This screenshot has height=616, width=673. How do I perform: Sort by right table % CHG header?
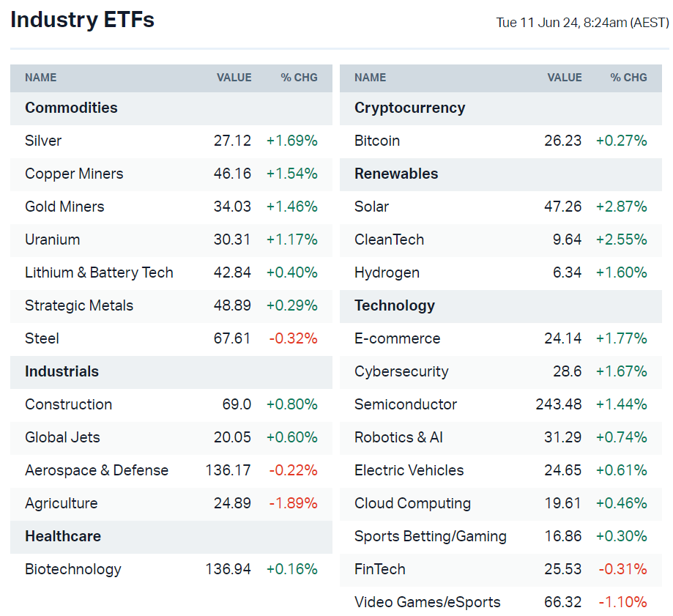pyautogui.click(x=628, y=78)
